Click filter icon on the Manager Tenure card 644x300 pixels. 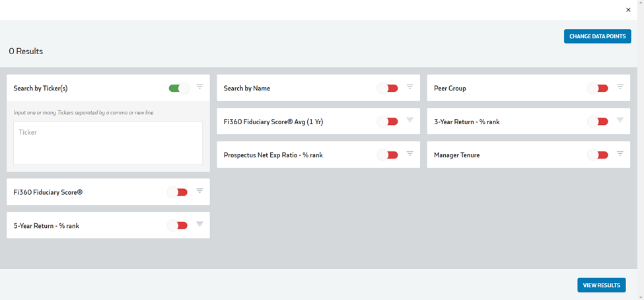point(620,154)
